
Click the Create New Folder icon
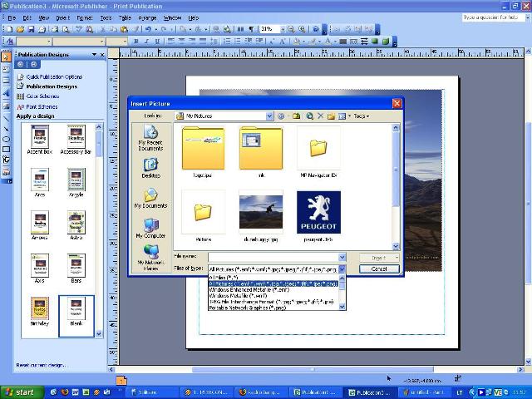coord(331,116)
